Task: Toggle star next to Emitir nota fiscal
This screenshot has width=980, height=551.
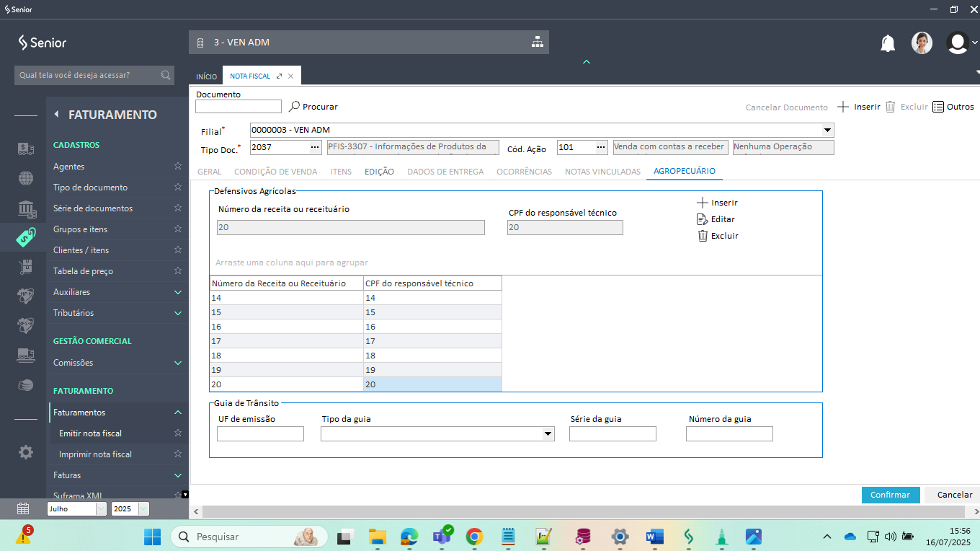Action: 178,433
